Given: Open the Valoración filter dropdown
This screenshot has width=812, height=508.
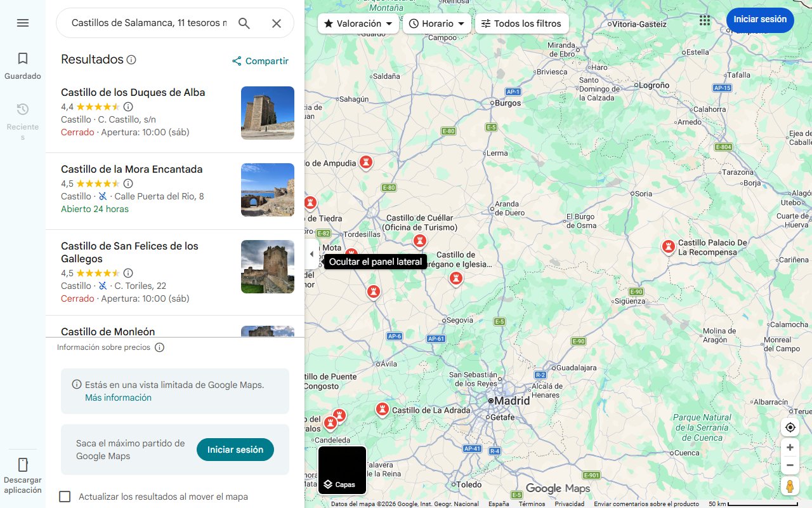Looking at the screenshot, I should click(x=357, y=23).
